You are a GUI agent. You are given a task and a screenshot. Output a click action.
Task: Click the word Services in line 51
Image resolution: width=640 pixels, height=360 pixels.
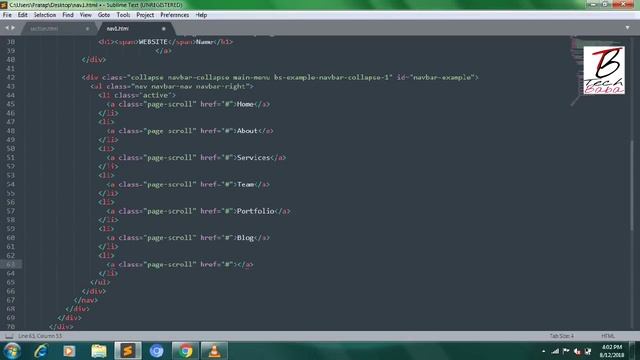pyautogui.click(x=253, y=158)
